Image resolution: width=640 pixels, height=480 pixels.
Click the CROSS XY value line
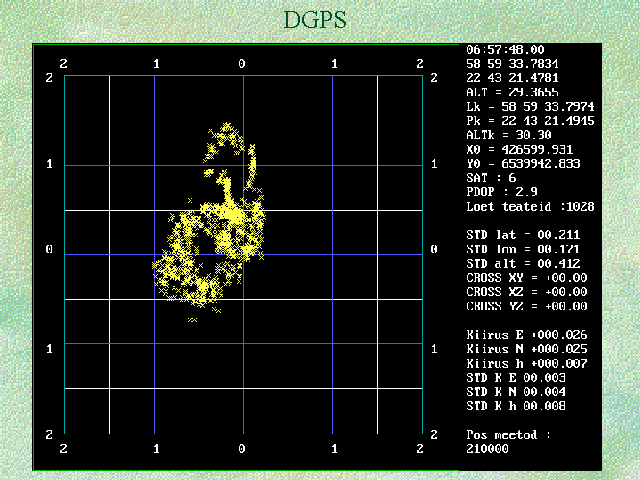tap(527, 277)
